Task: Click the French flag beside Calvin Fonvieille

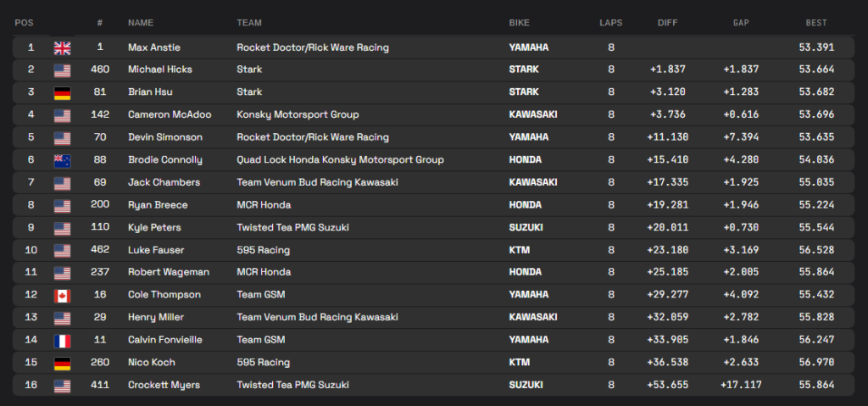Action: 62,341
